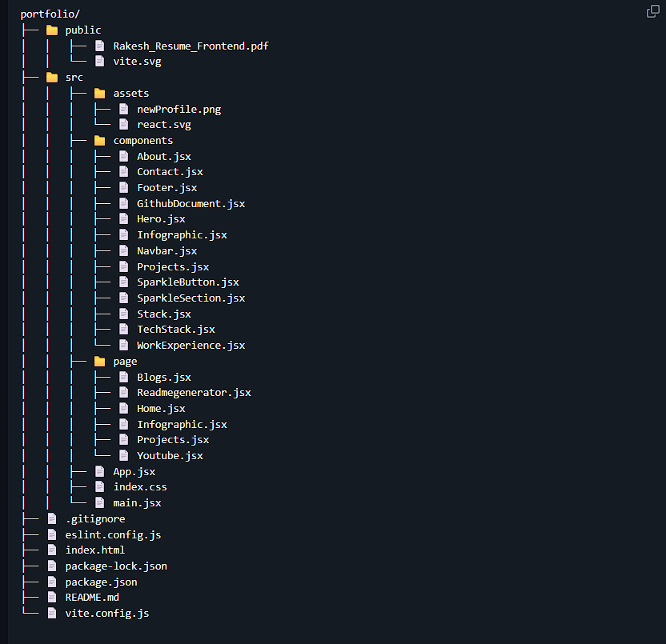The image size is (666, 644).
Task: Select the yellow folder icon beside public
Action: tap(51, 30)
